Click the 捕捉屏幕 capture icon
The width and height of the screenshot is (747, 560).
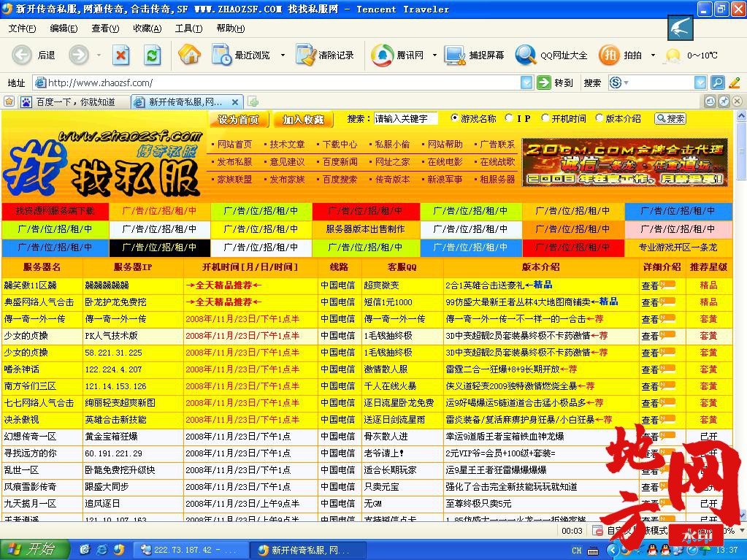tap(455, 55)
